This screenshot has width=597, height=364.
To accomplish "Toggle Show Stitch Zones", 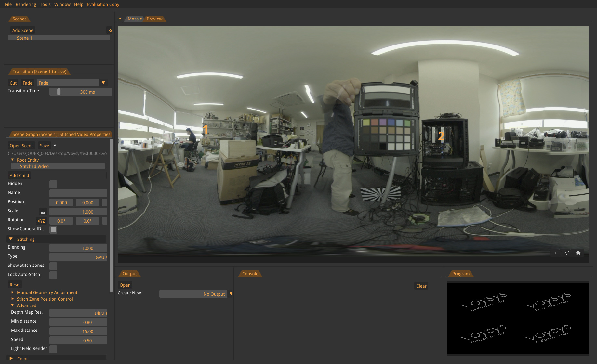I will tap(53, 266).
